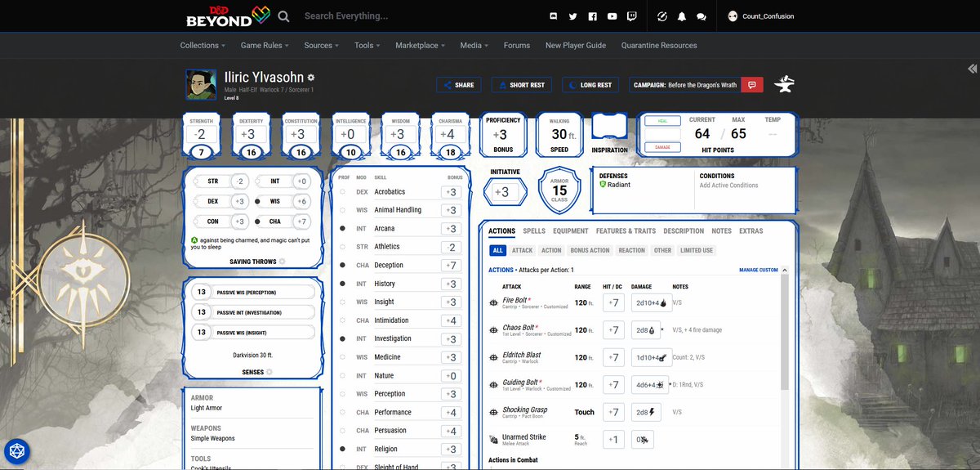Viewport: 980px width, 470px height.
Task: Switch to the Equipment tab
Action: [x=570, y=231]
